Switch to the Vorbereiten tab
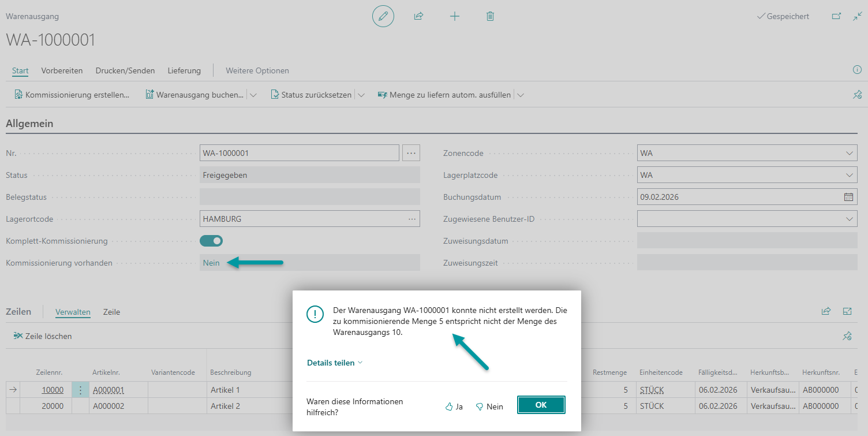Viewport: 868px width, 436px height. [62, 70]
